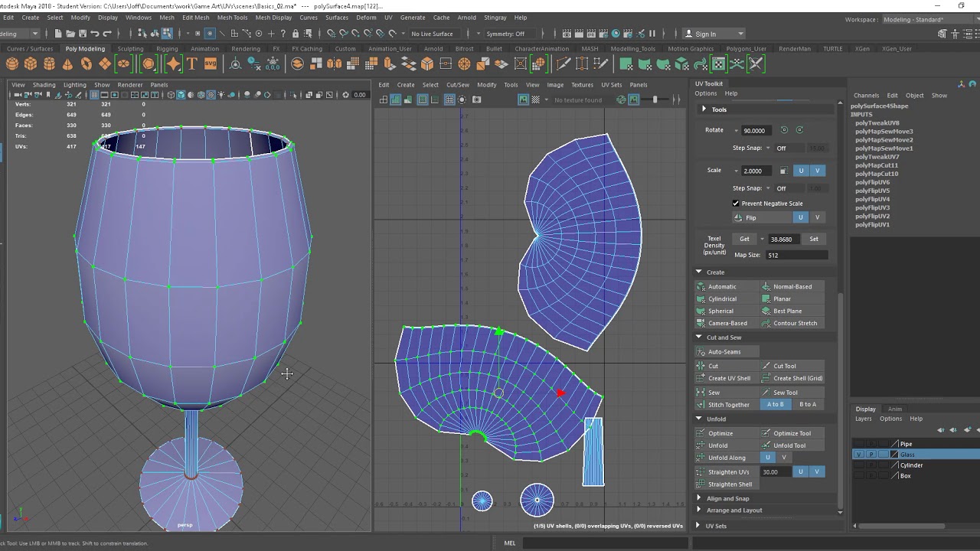Collapse the Unfold section

(x=699, y=419)
